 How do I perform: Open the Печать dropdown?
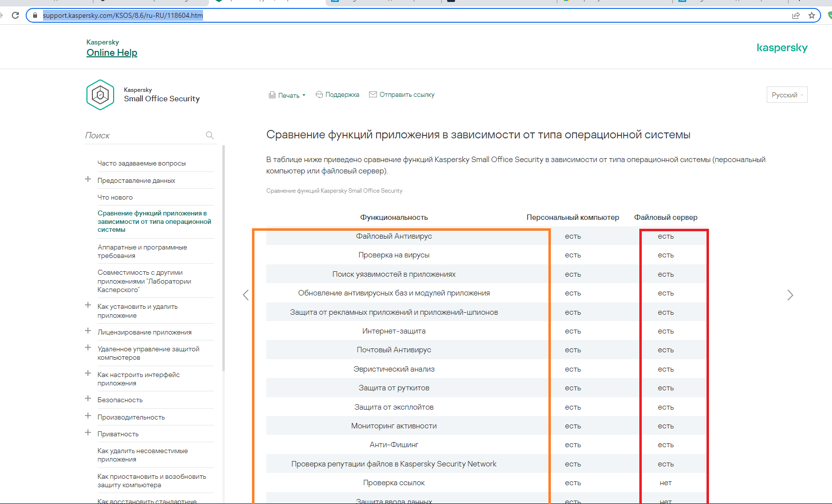[x=291, y=95]
